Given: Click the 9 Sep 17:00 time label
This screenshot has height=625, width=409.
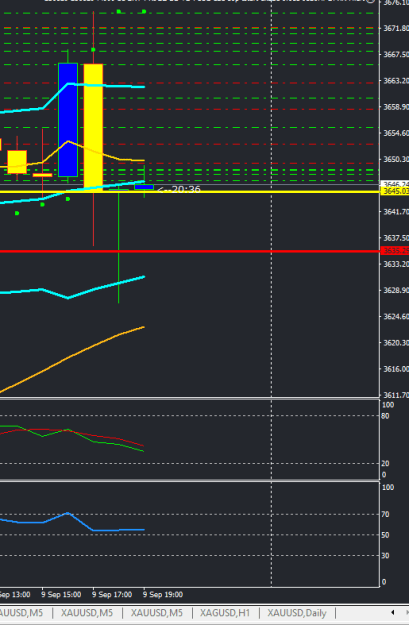Looking at the screenshot, I should (112, 594).
